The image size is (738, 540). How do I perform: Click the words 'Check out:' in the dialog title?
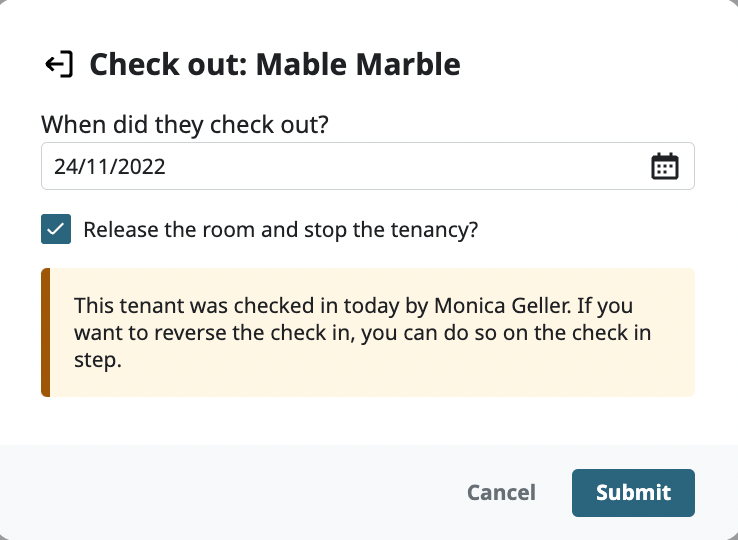tap(167, 66)
